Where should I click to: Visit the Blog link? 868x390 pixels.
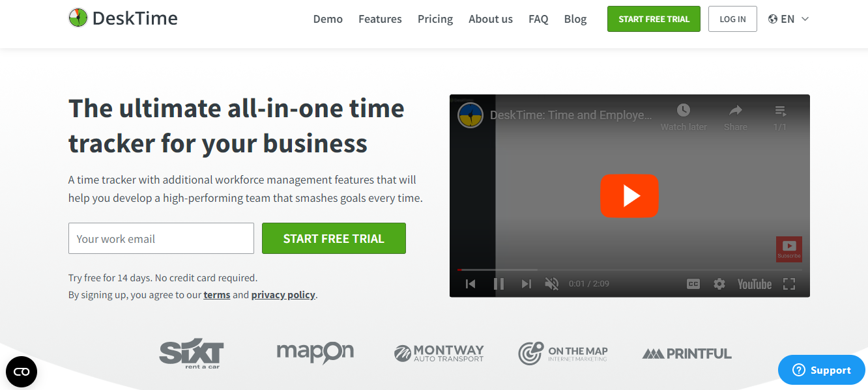coord(575,19)
